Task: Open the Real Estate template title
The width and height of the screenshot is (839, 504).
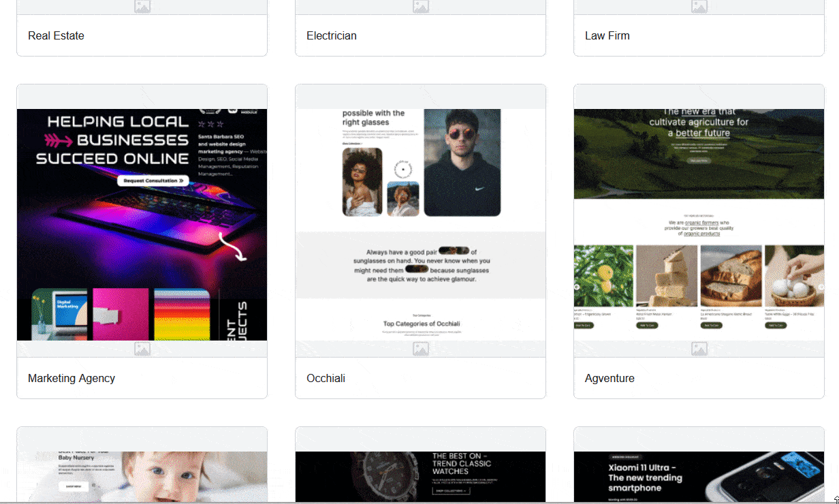Action: tap(56, 35)
